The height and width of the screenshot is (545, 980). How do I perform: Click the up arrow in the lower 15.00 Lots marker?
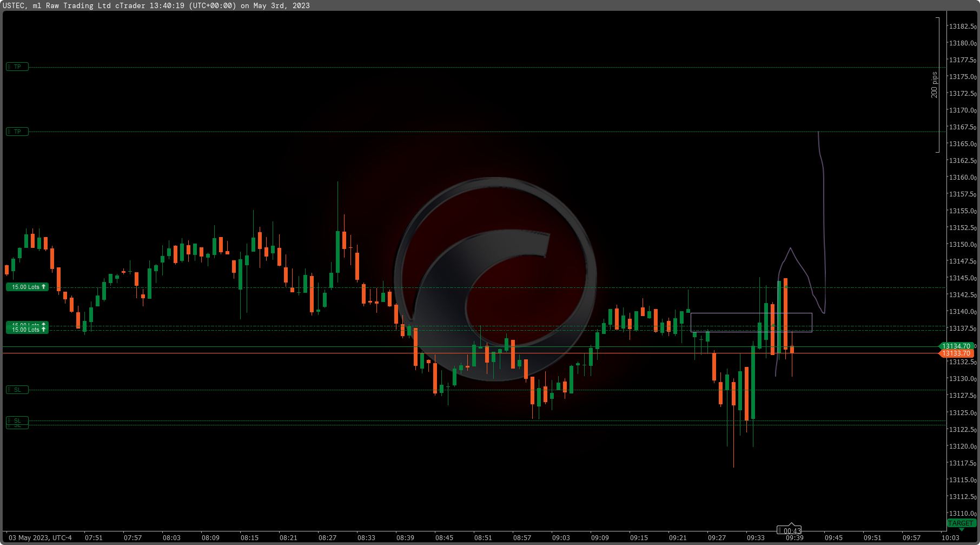click(44, 330)
